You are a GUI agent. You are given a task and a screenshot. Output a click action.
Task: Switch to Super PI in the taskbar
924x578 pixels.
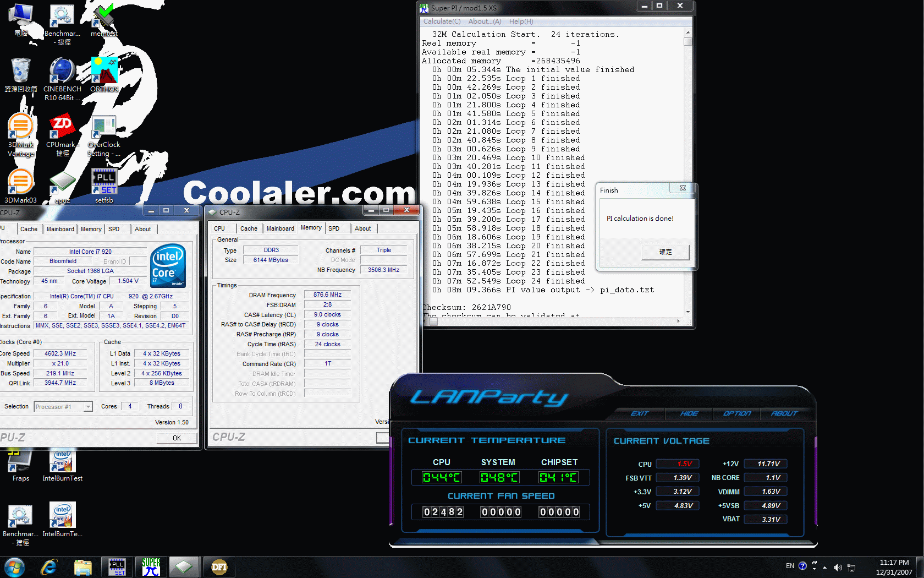[151, 567]
